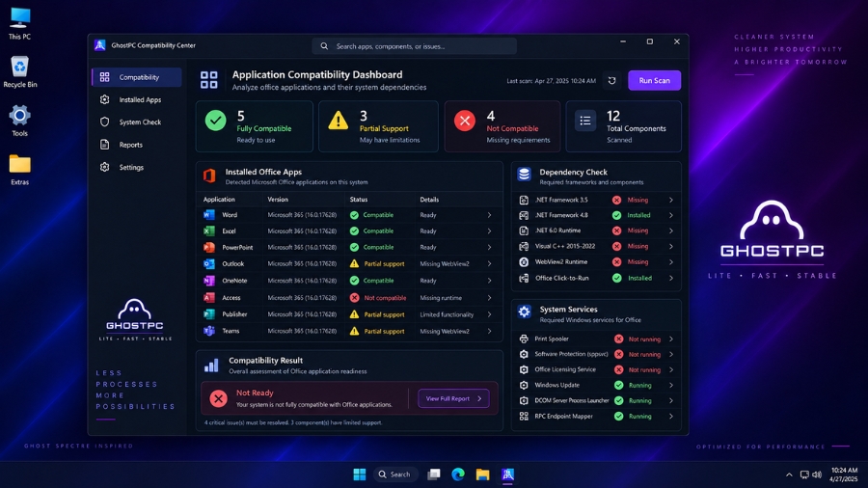
Task: Click the Outlook application icon
Action: [208, 264]
